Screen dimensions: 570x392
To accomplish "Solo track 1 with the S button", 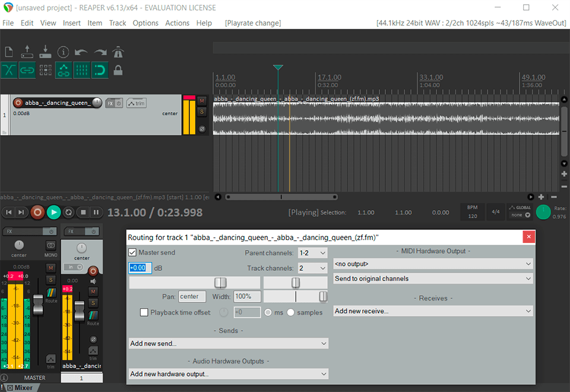I will 201,113.
